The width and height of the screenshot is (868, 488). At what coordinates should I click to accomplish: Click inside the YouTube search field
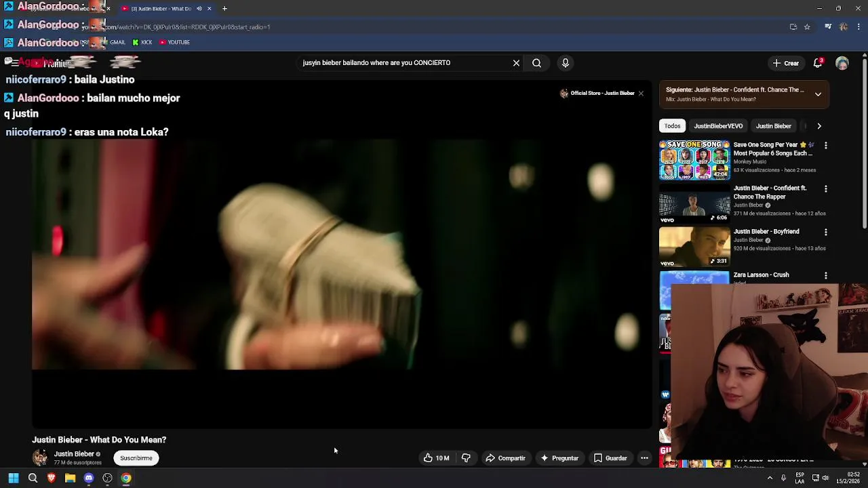click(403, 63)
